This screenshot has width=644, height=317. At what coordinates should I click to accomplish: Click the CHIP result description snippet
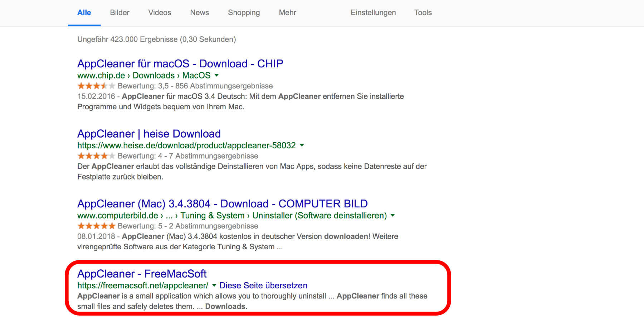(x=240, y=101)
